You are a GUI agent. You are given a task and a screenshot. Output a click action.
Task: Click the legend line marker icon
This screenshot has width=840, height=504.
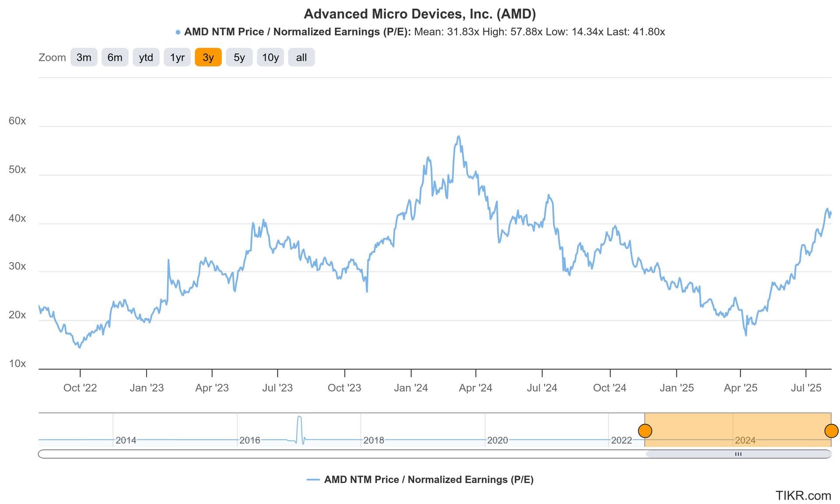click(x=313, y=480)
